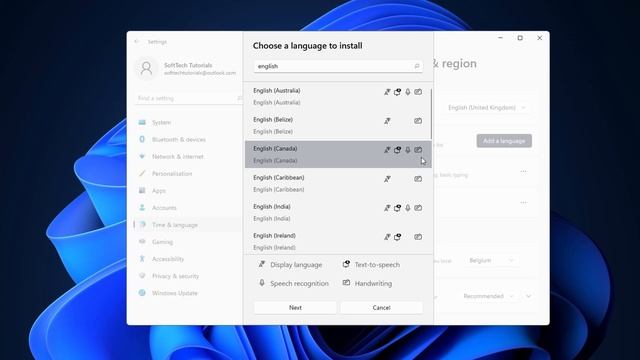Open the Windows display language dropdown
640x360 pixels.
click(487, 108)
